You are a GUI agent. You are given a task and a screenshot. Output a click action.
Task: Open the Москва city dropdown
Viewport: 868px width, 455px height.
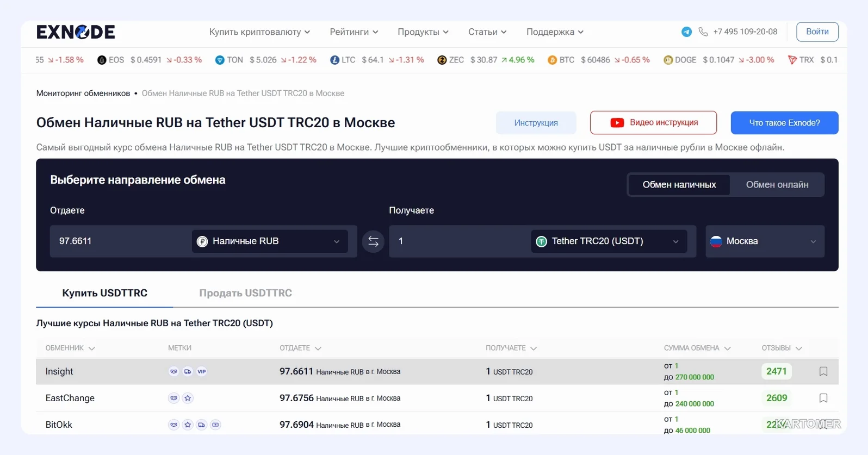tap(765, 241)
